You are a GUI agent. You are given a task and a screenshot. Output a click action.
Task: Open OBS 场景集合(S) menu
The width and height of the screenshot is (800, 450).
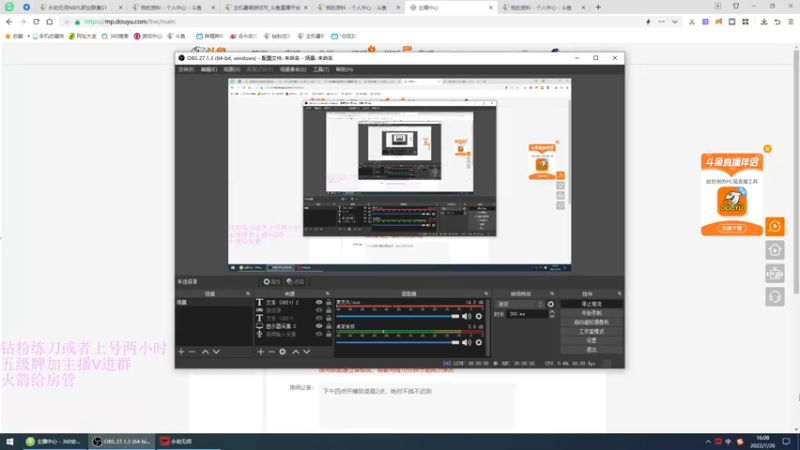point(293,69)
